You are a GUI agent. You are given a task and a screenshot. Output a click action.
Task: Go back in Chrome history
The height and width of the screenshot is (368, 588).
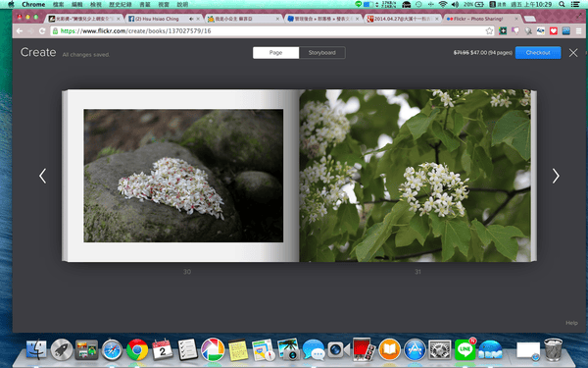tap(20, 31)
